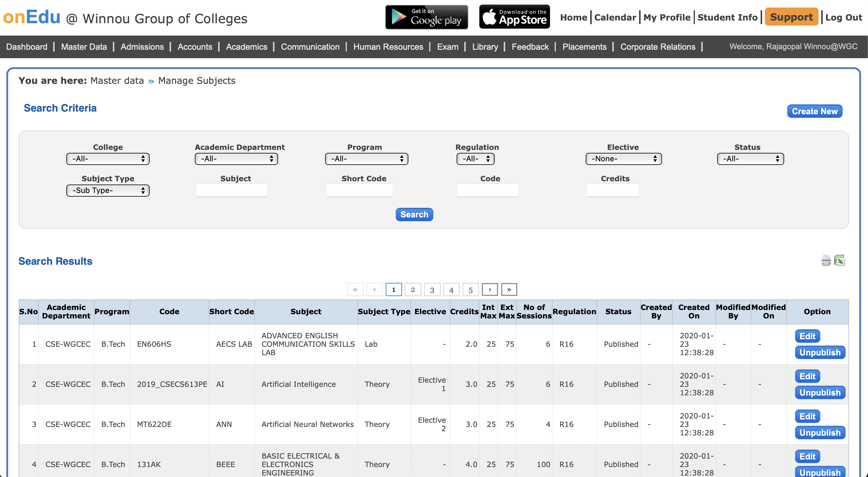Click the print results icon
This screenshot has height=477, width=868.
(825, 261)
